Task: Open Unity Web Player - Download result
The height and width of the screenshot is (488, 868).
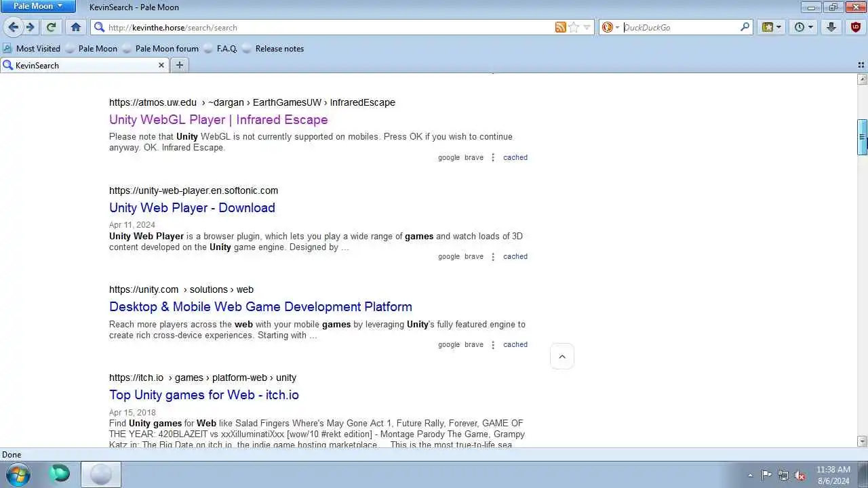Action: [192, 207]
